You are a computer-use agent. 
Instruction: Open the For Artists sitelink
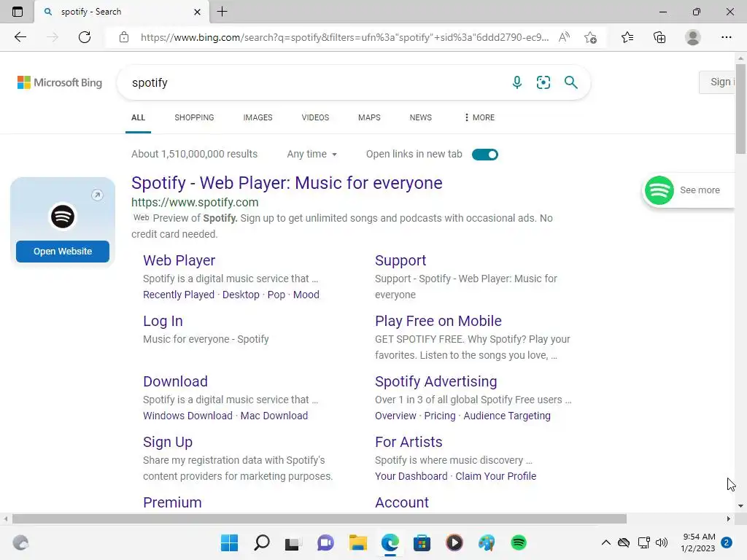click(409, 442)
